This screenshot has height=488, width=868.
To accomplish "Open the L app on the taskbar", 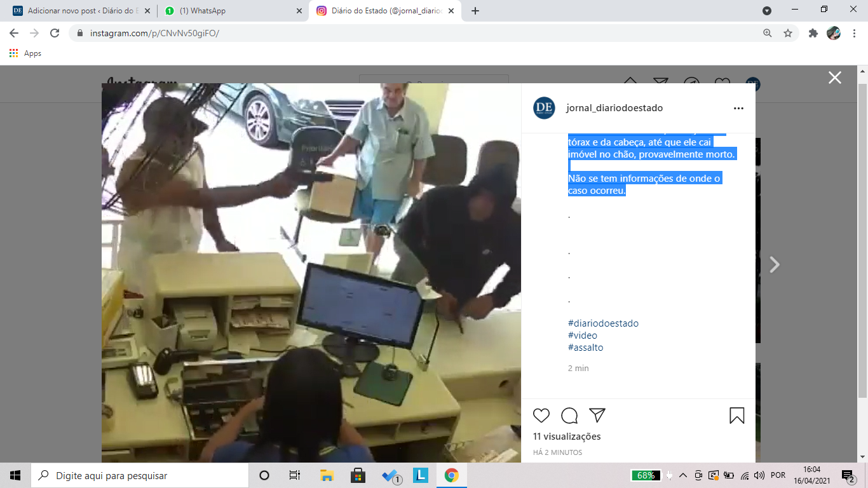I will point(421,475).
